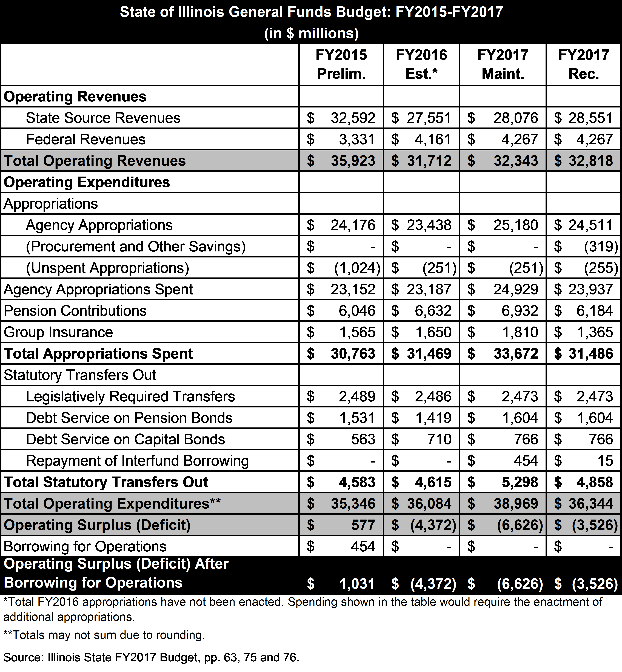Click the value 28,551 in FY2017 Rec.
The height and width of the screenshot is (672, 622).
591,118
